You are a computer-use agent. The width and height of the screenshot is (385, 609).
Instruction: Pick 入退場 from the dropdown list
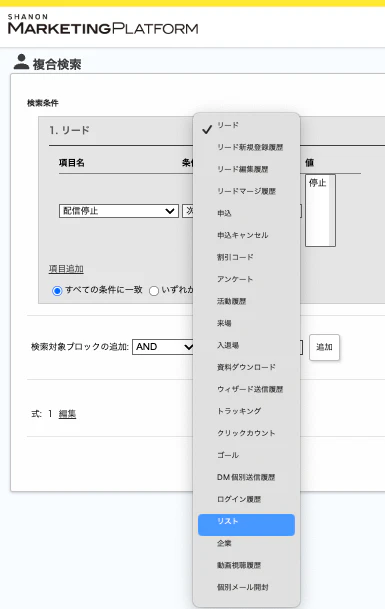[x=246, y=345]
